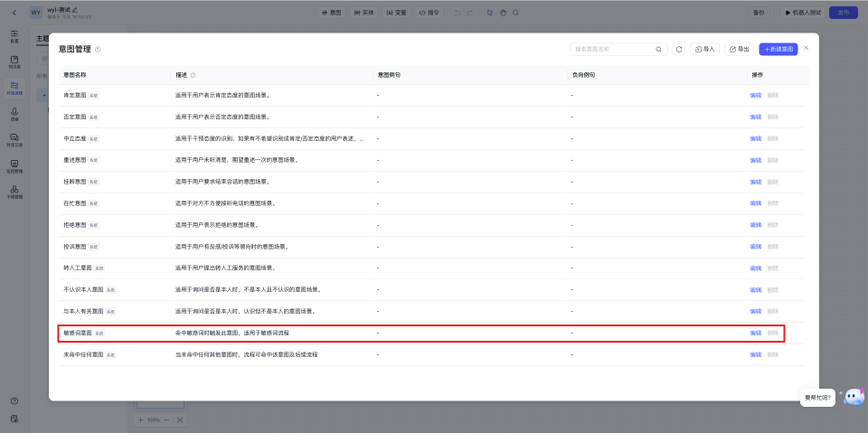Open 知识库 in the left sidebar
The image size is (868, 433).
[14, 61]
